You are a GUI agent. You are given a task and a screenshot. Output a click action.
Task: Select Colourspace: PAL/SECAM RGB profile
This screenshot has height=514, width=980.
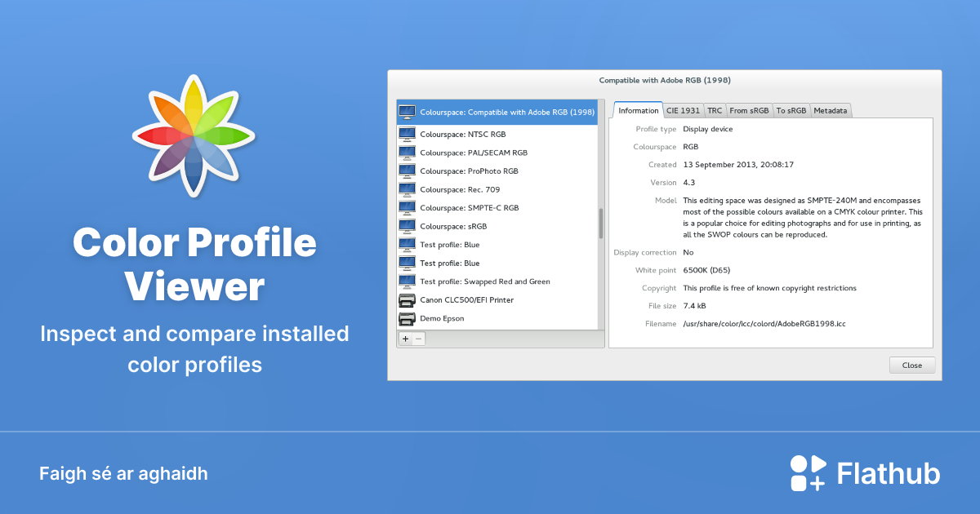474,153
